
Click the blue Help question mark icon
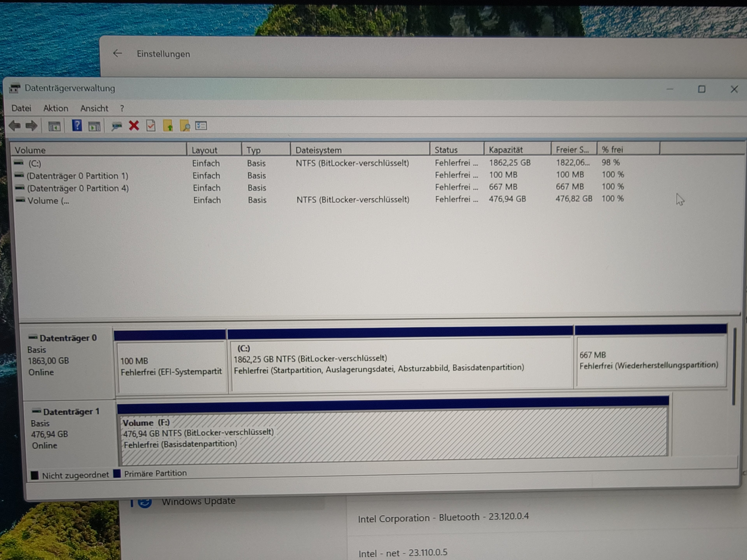(x=77, y=126)
